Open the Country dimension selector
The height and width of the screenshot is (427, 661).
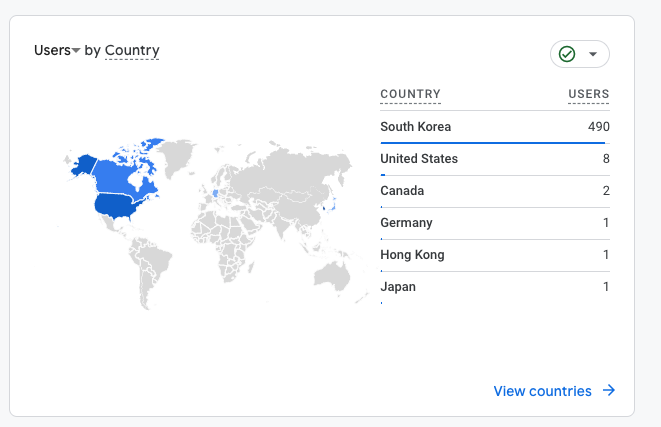coord(132,50)
